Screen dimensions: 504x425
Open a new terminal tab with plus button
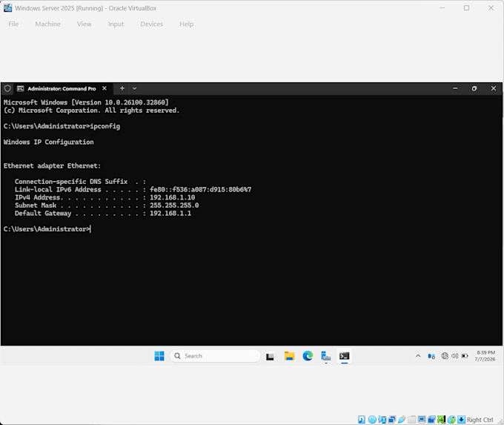pyautogui.click(x=122, y=88)
